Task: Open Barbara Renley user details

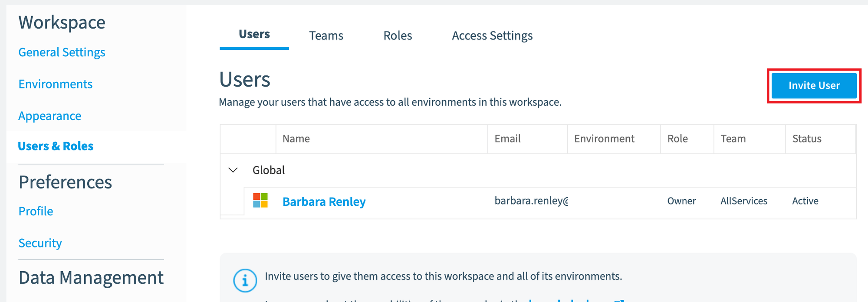Action: [324, 201]
